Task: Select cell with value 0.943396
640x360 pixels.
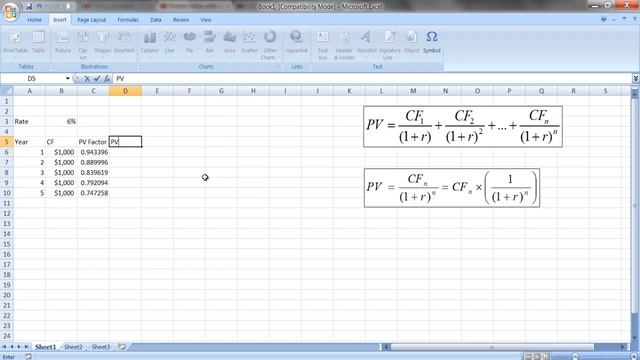Action: [x=93, y=152]
